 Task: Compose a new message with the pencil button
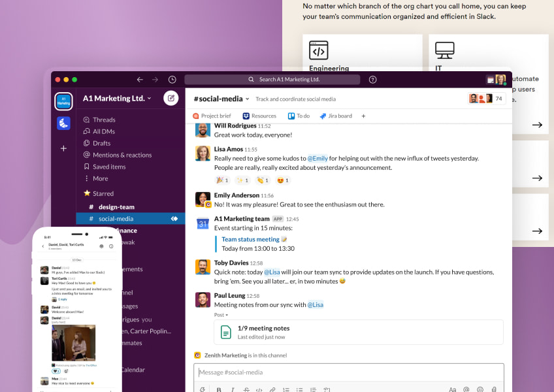(x=171, y=98)
